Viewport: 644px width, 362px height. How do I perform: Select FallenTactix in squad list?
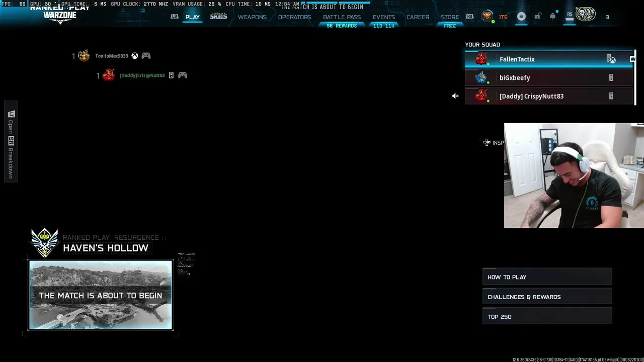tap(549, 59)
